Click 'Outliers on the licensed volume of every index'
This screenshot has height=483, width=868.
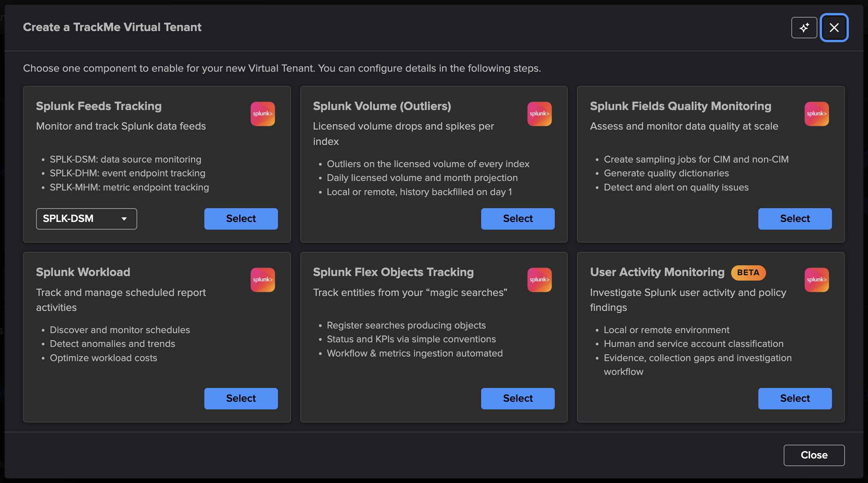[428, 164]
